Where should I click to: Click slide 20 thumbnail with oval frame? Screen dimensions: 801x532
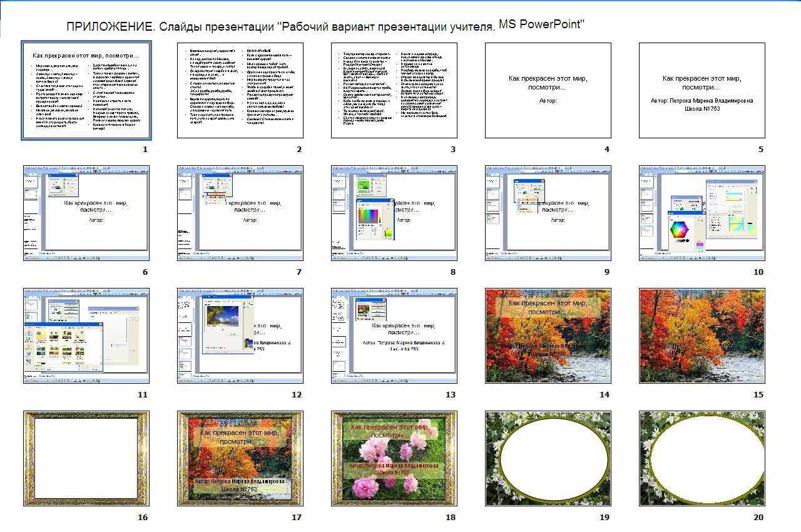pos(702,458)
